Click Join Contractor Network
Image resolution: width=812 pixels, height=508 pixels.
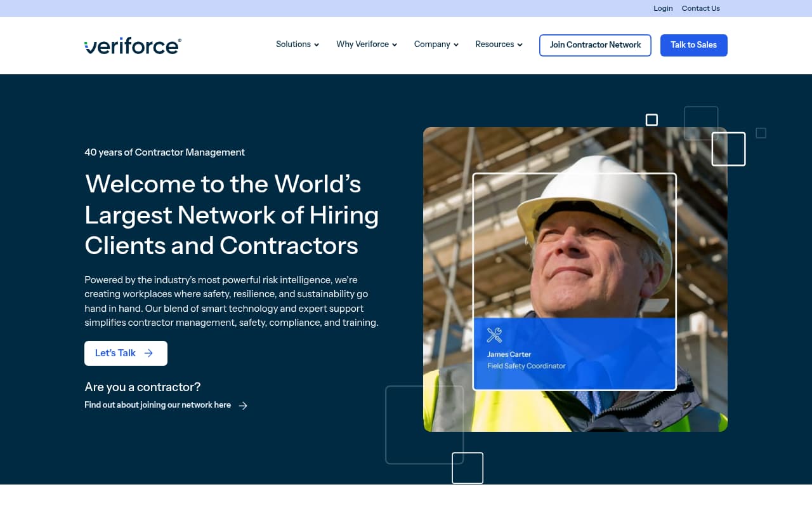pos(595,45)
